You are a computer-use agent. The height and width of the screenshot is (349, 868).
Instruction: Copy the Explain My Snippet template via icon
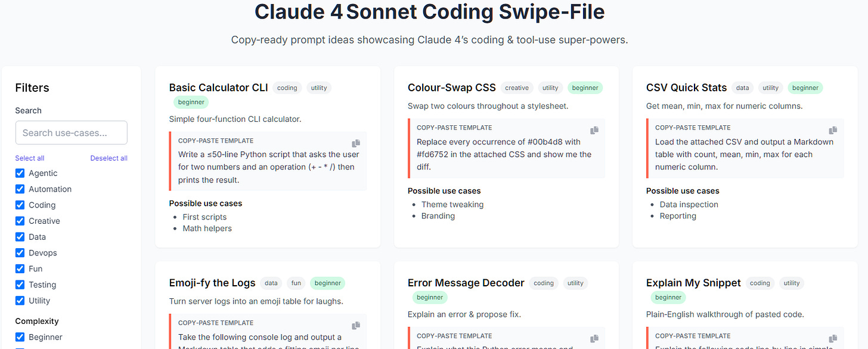click(x=833, y=338)
